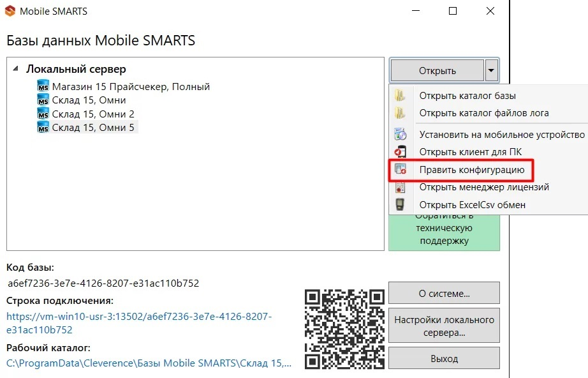Viewport: 588px width, 378px height.
Task: Click base code a6ef7236-3e7e-4126 text
Action: tap(103, 283)
